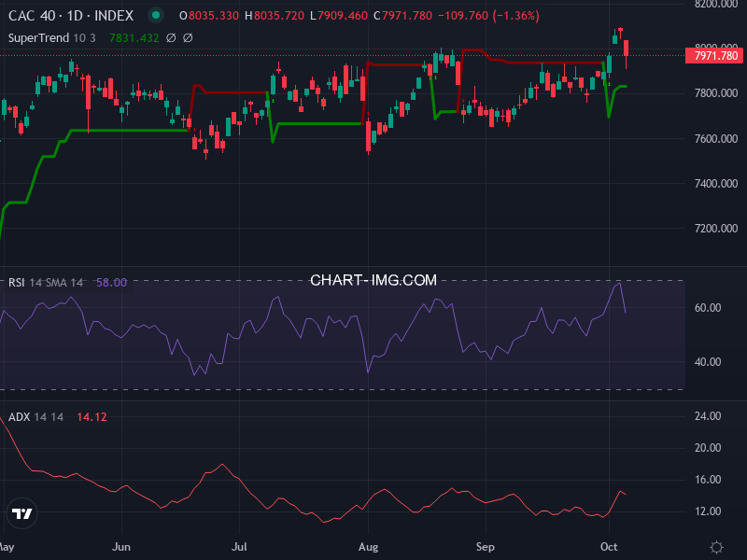Click the green market status dot
747x560 pixels.
click(156, 16)
